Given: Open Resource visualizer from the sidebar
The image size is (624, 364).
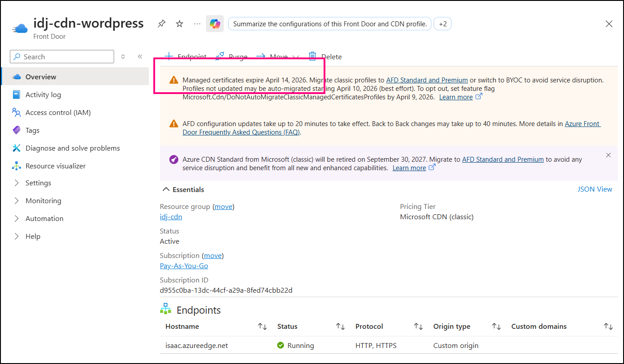Looking at the screenshot, I should (55, 166).
